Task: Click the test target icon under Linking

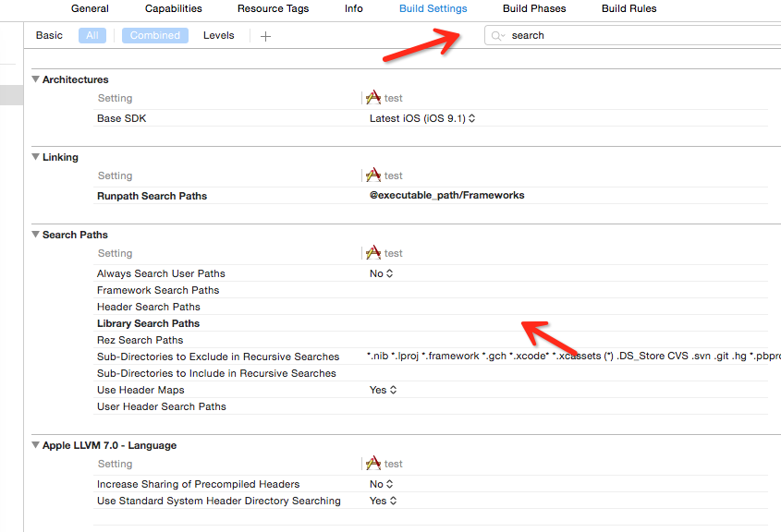Action: [373, 175]
